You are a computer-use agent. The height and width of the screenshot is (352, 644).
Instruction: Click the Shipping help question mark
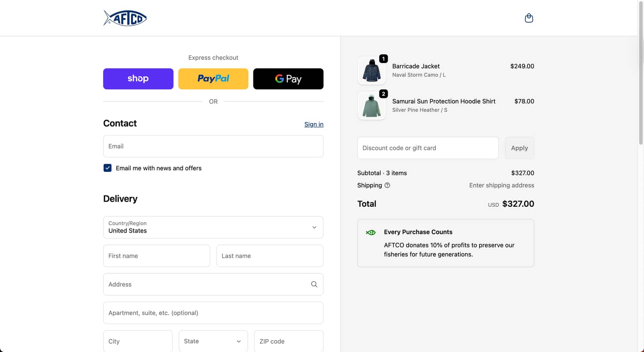tap(387, 185)
